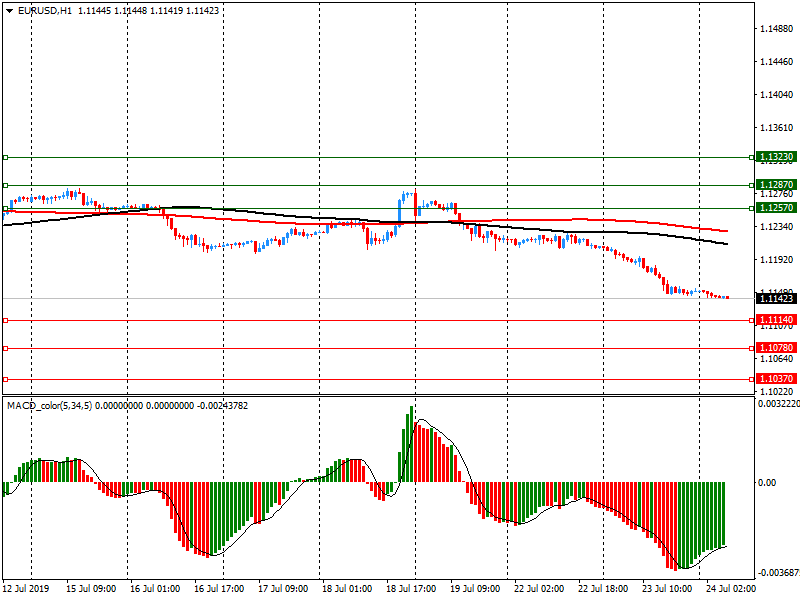Click the 15 Jul 09:00 time label
Screen dimensions: 800x600
click(91, 588)
